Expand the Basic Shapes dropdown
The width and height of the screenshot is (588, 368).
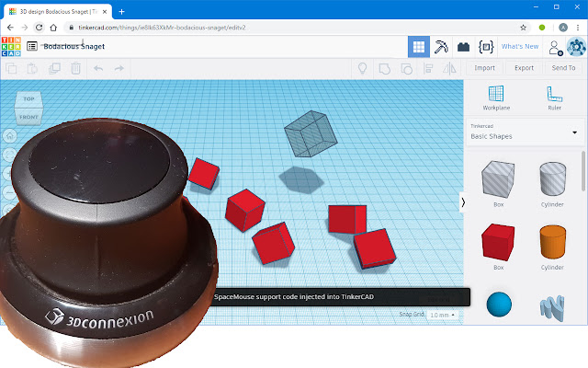pyautogui.click(x=526, y=132)
